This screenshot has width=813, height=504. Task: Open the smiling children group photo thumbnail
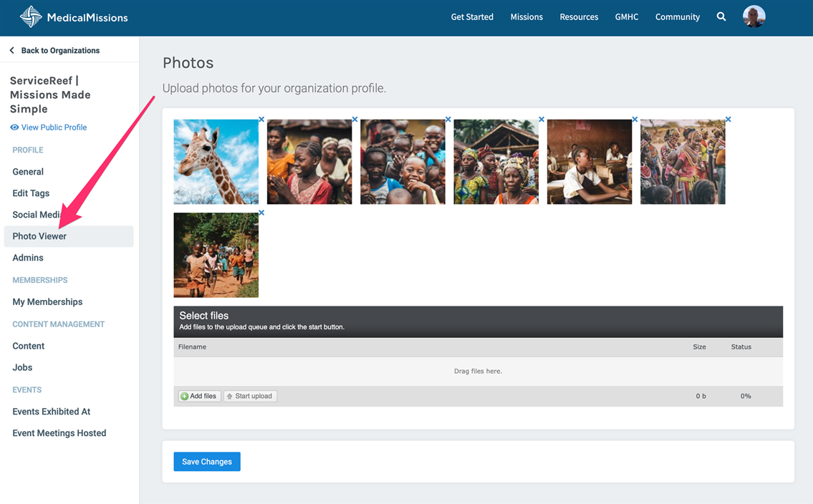click(x=403, y=162)
